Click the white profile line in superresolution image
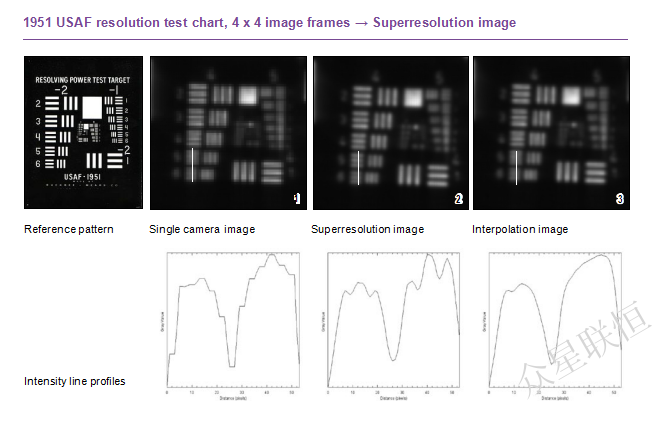The height and width of the screenshot is (424, 660). click(356, 166)
